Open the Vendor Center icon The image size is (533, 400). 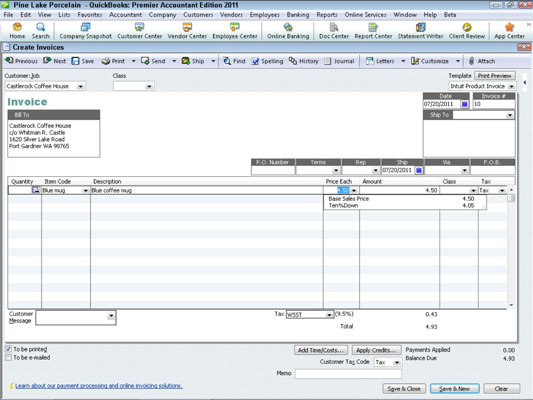coord(187,27)
